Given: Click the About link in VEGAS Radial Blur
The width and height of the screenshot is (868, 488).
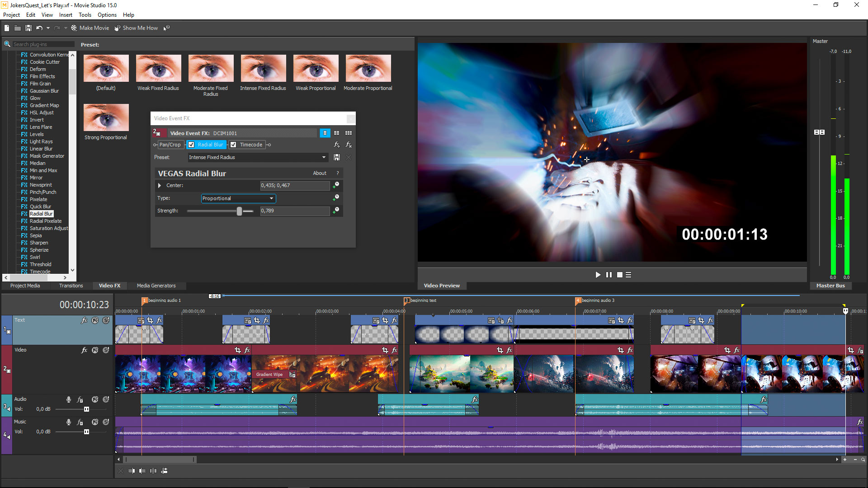Looking at the screenshot, I should pyautogui.click(x=320, y=173).
